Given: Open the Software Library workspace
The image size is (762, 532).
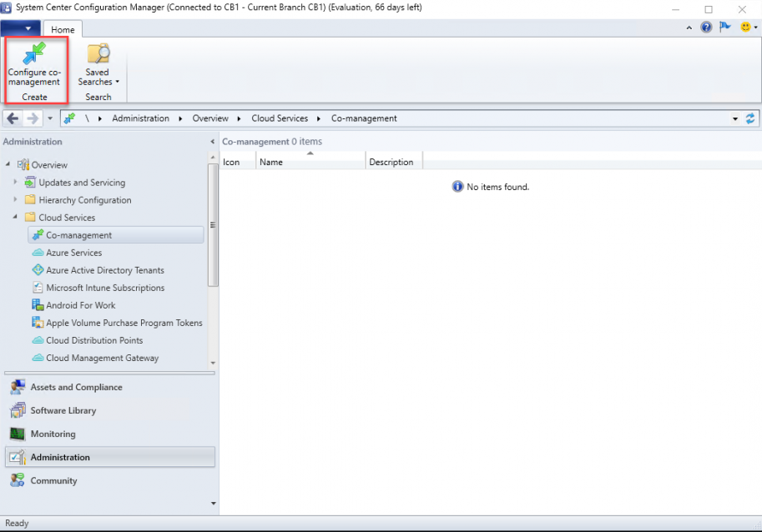Looking at the screenshot, I should (63, 410).
